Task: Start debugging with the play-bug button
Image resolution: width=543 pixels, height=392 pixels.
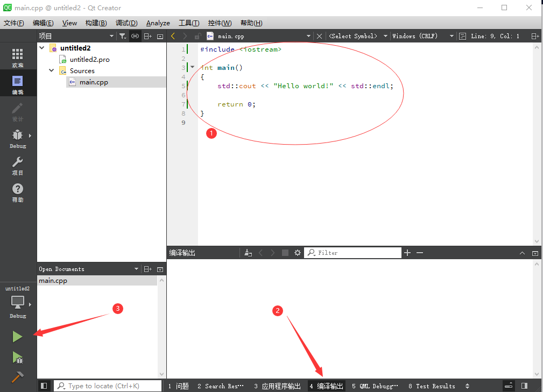Action: pyautogui.click(x=18, y=358)
